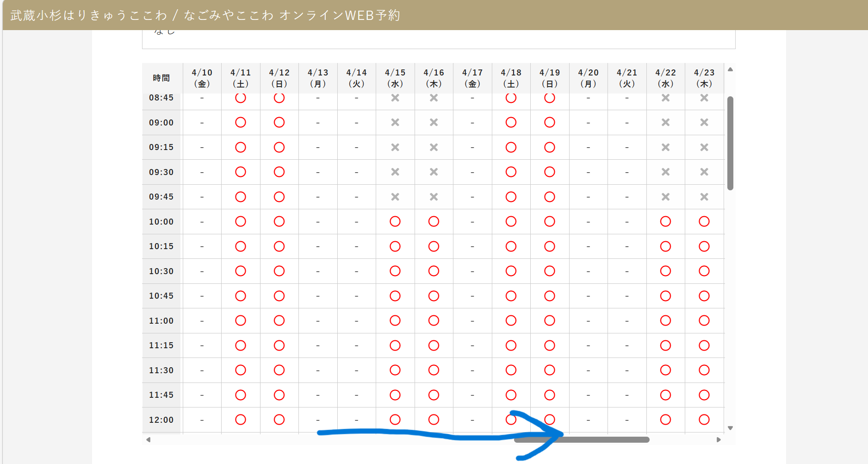Select the 4/23 12:00 available circle
This screenshot has height=464, width=868.
[704, 420]
